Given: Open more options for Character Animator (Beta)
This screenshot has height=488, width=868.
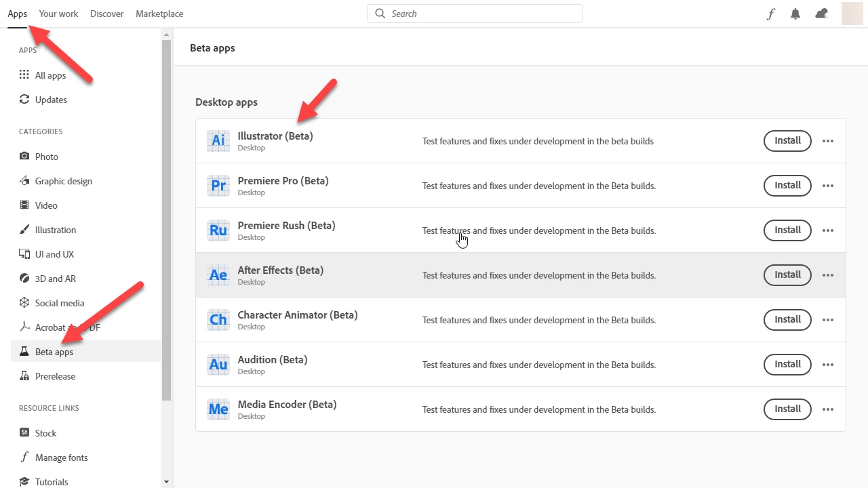Looking at the screenshot, I should (x=828, y=320).
